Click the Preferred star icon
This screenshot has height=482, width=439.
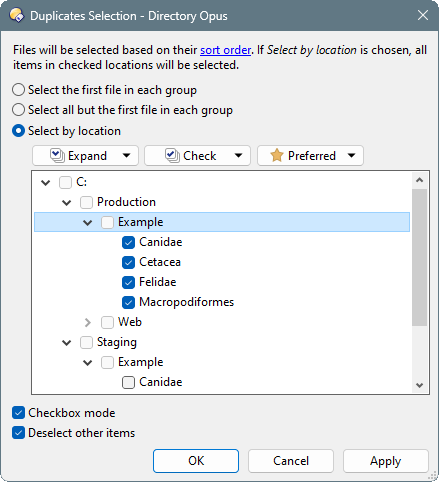point(277,156)
